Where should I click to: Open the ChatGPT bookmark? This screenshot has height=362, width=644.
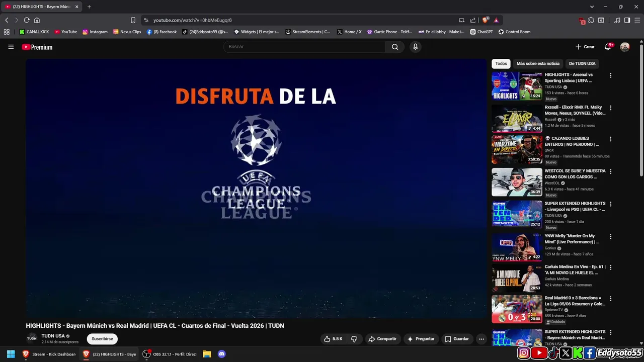coord(481,32)
